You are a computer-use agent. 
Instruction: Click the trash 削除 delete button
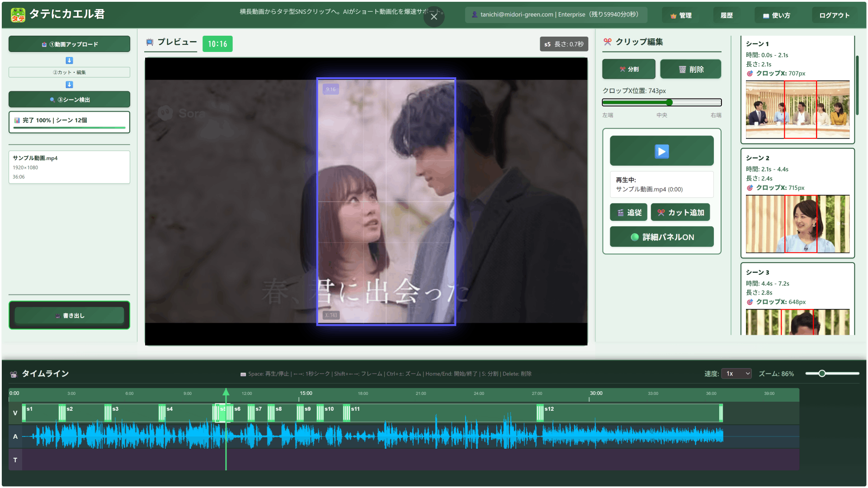click(x=690, y=69)
